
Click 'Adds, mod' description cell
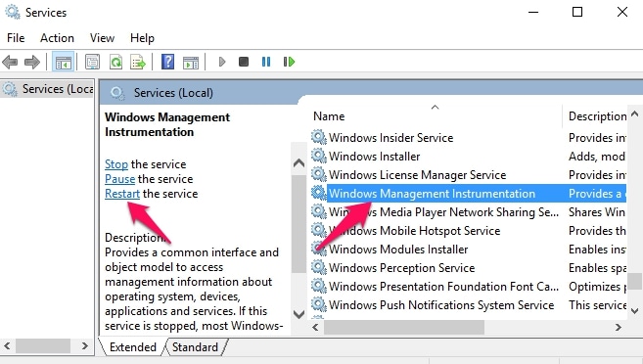pos(597,157)
